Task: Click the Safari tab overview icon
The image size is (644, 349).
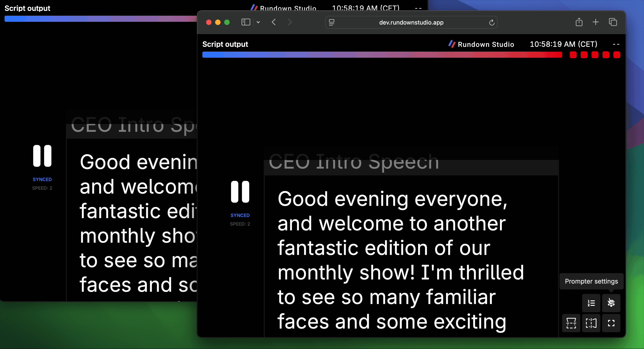Action: (x=613, y=22)
